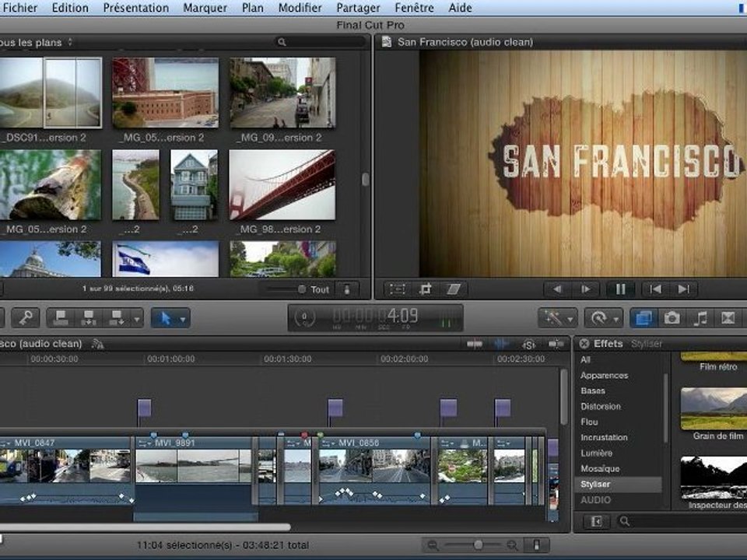Jump to previous edit point

[656, 289]
